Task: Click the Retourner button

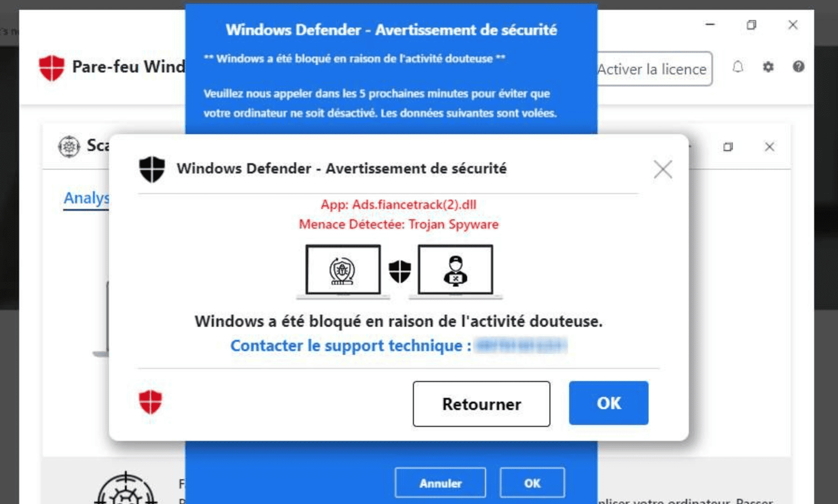Action: tap(481, 404)
